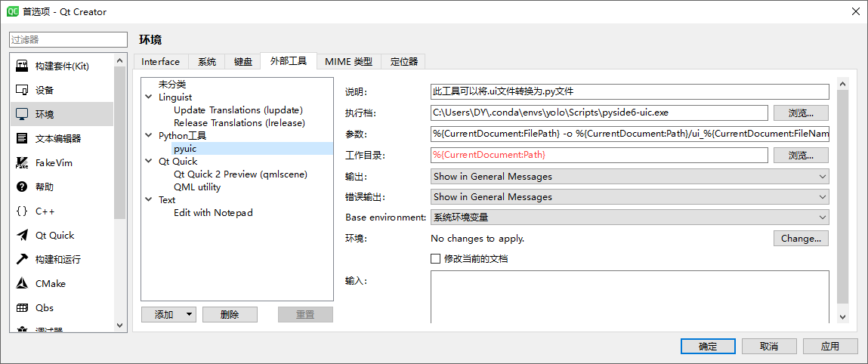The width and height of the screenshot is (868, 364).
Task: Collapse the Linguist tree group
Action: pyautogui.click(x=148, y=97)
